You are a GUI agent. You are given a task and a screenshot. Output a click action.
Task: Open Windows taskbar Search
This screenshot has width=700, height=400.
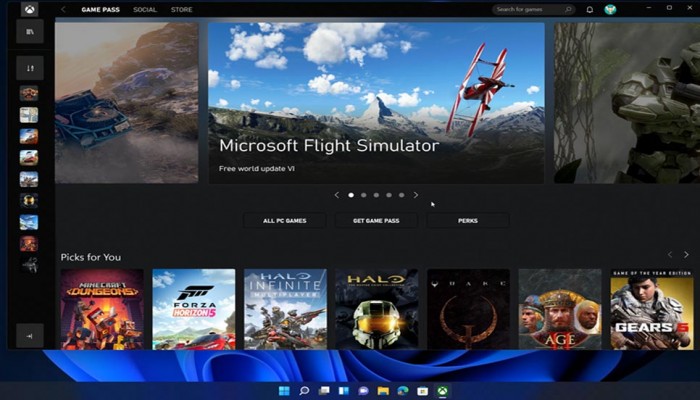click(x=304, y=391)
